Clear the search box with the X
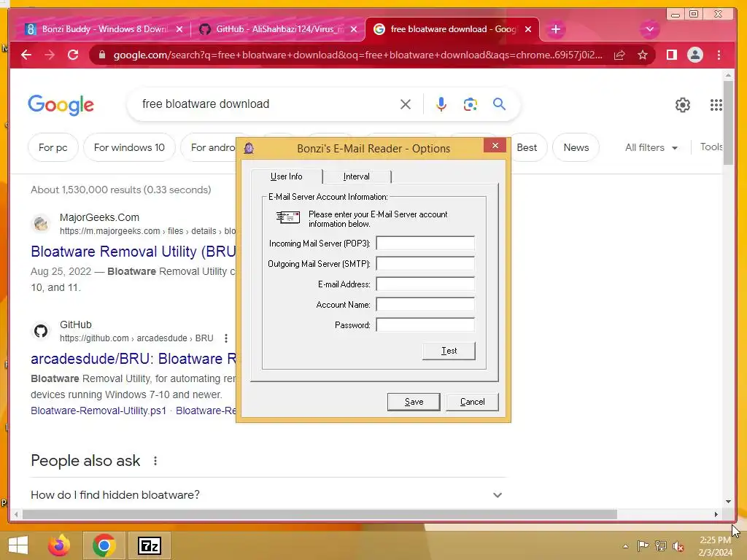This screenshot has width=747, height=560. (406, 104)
